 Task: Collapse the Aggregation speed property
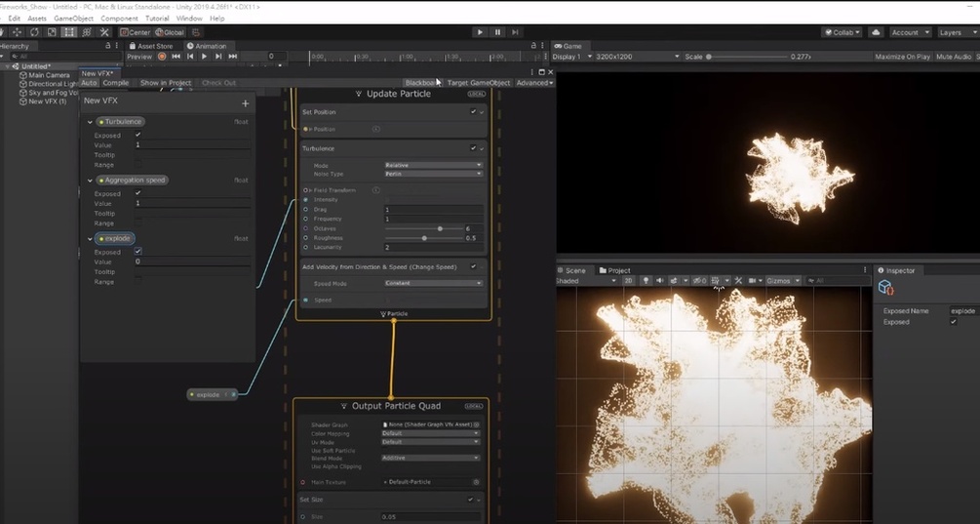tap(90, 181)
